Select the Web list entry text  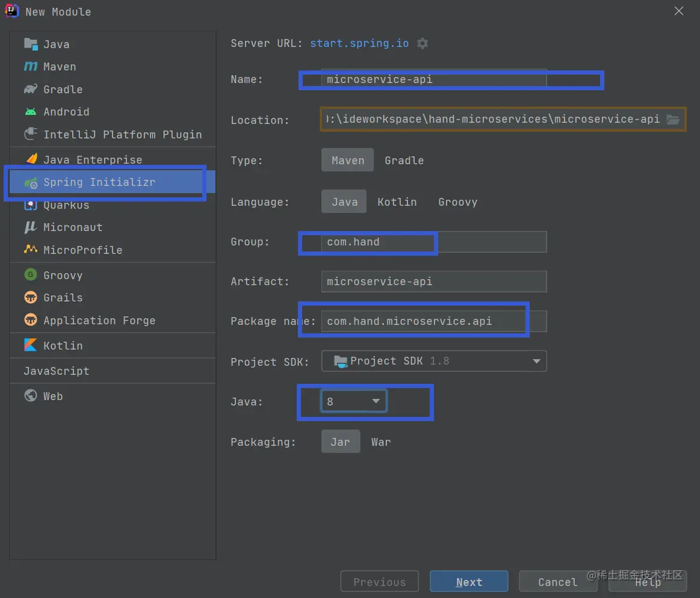53,396
